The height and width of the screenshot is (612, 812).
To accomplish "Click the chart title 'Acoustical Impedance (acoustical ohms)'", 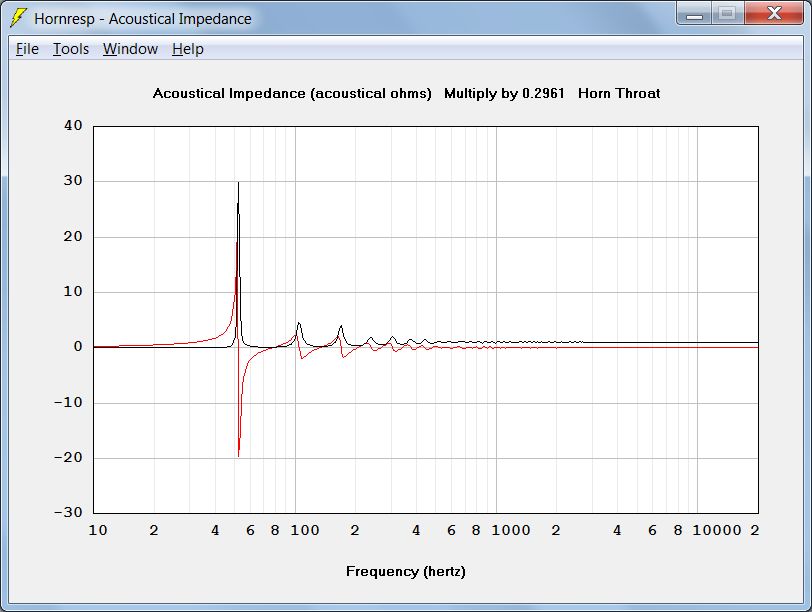I will 292,94.
